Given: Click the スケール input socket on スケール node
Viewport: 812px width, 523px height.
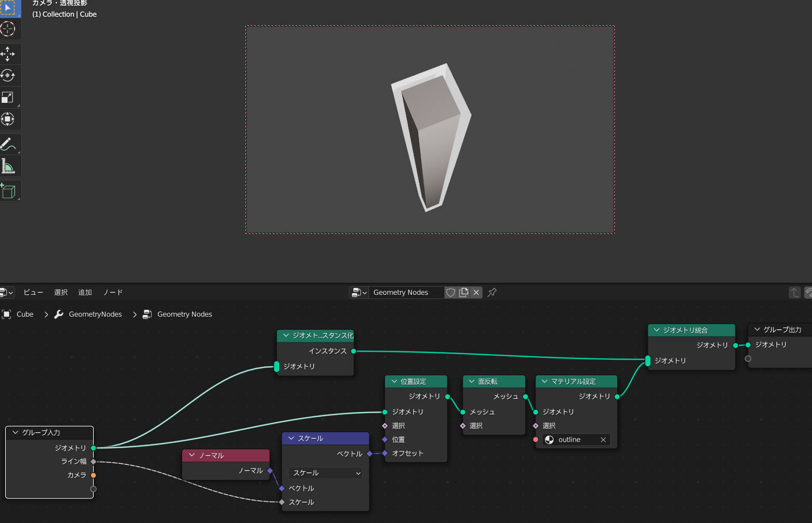Looking at the screenshot, I should click(x=282, y=502).
